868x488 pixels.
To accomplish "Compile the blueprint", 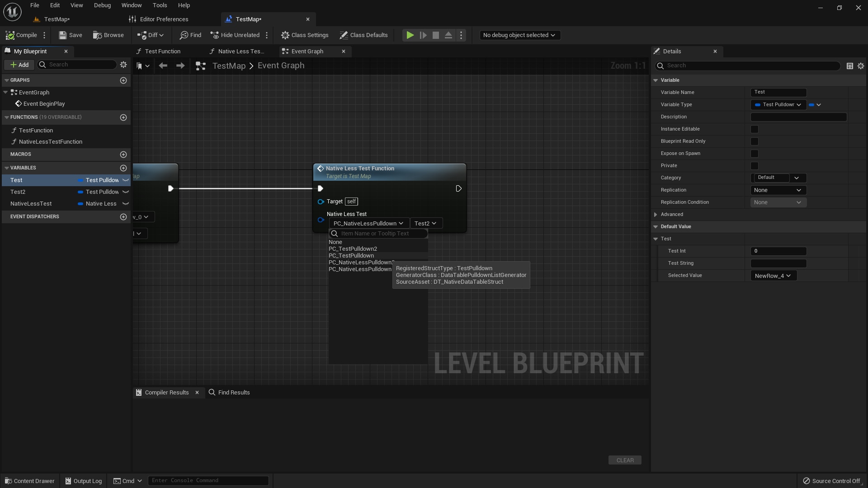I will (x=21, y=35).
